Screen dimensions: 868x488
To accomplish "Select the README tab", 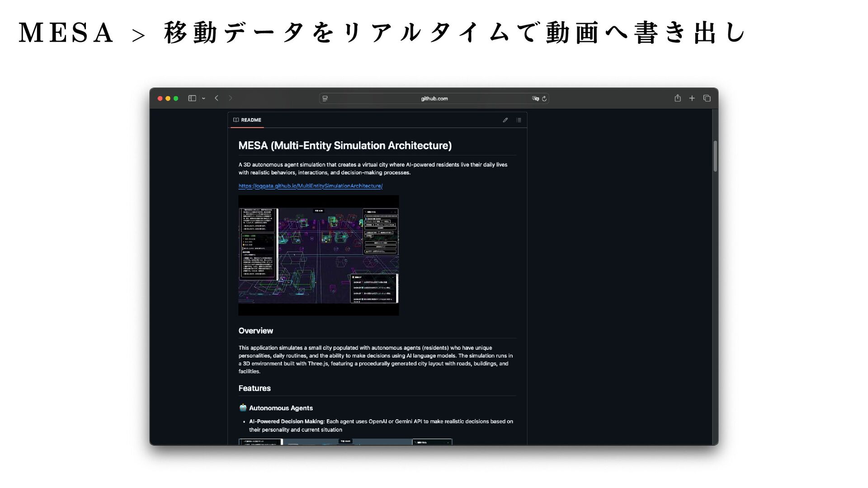I will [x=247, y=120].
